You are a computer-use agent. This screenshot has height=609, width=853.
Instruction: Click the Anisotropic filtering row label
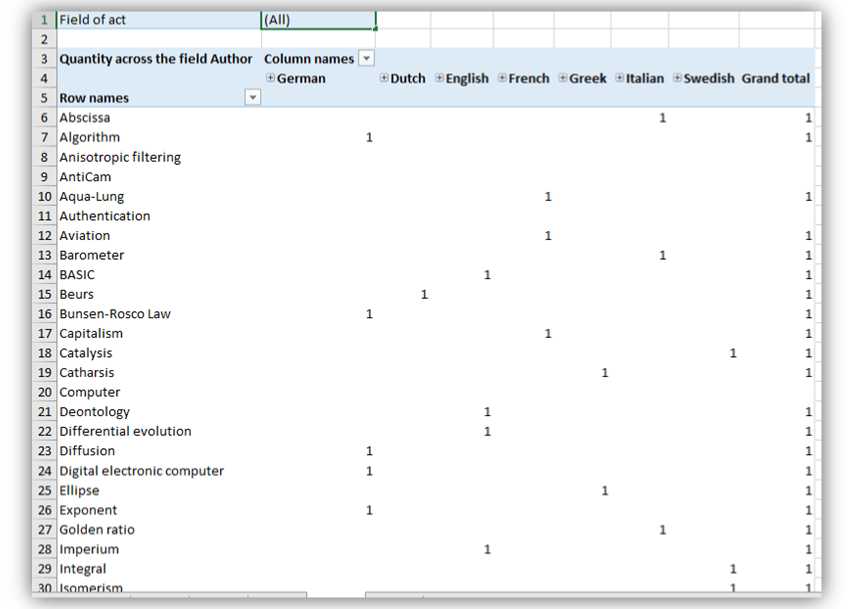coord(120,157)
